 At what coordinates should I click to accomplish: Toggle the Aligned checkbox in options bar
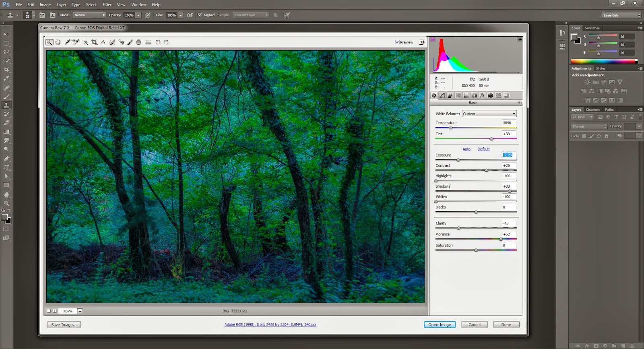point(200,15)
